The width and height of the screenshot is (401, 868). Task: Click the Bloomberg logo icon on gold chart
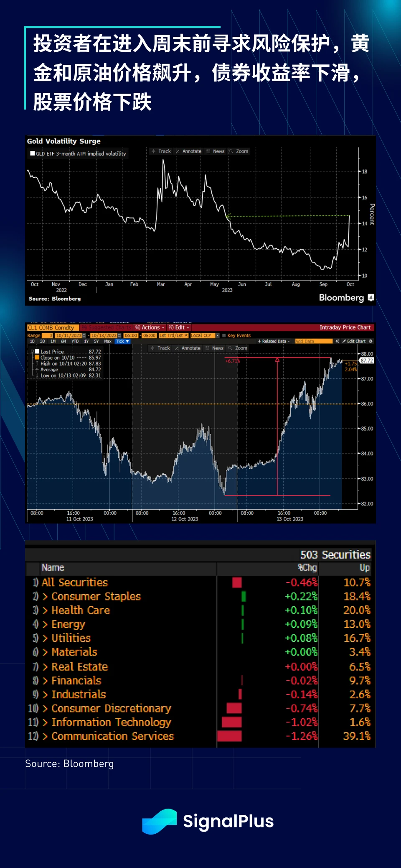pos(371,298)
